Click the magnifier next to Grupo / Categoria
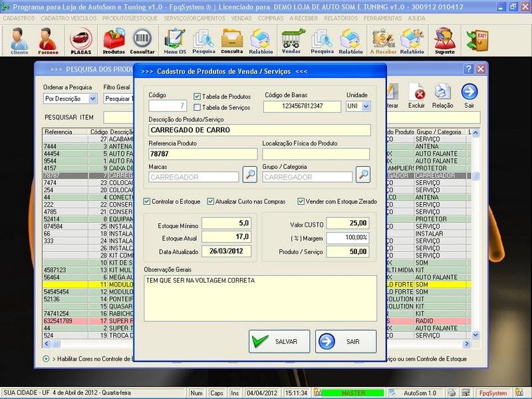Screen dimensions: 532x399 pos(362,175)
